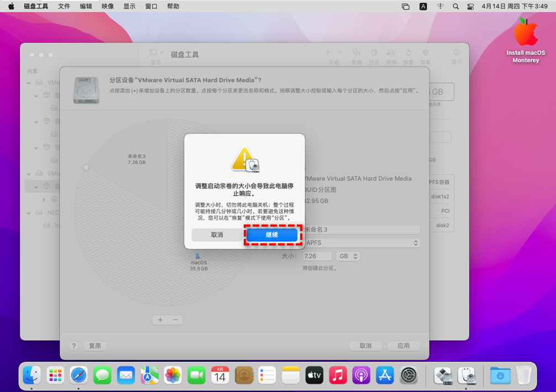Click the partition name field 未命名 3
The image size is (556, 392).
coord(363,229)
